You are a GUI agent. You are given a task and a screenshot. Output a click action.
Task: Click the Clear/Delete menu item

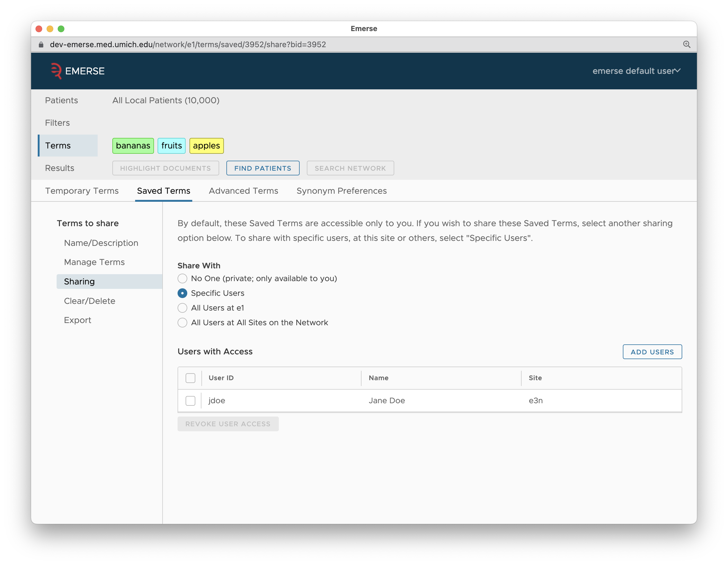(90, 301)
